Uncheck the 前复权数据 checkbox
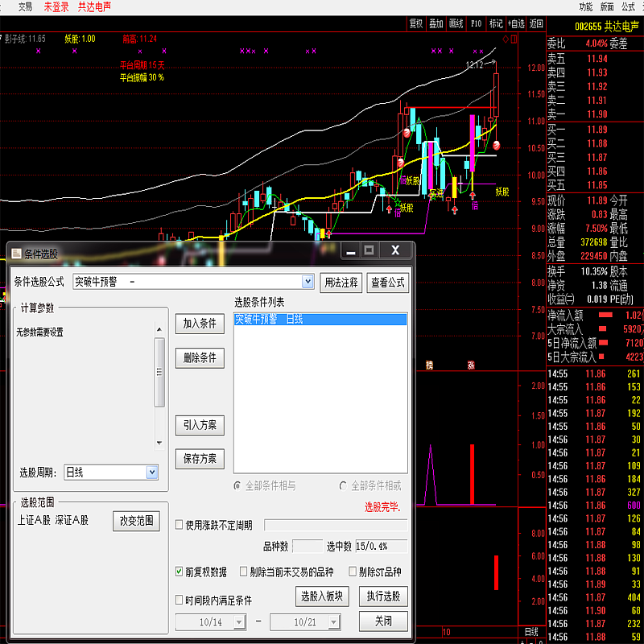The image size is (644, 644). [x=180, y=572]
